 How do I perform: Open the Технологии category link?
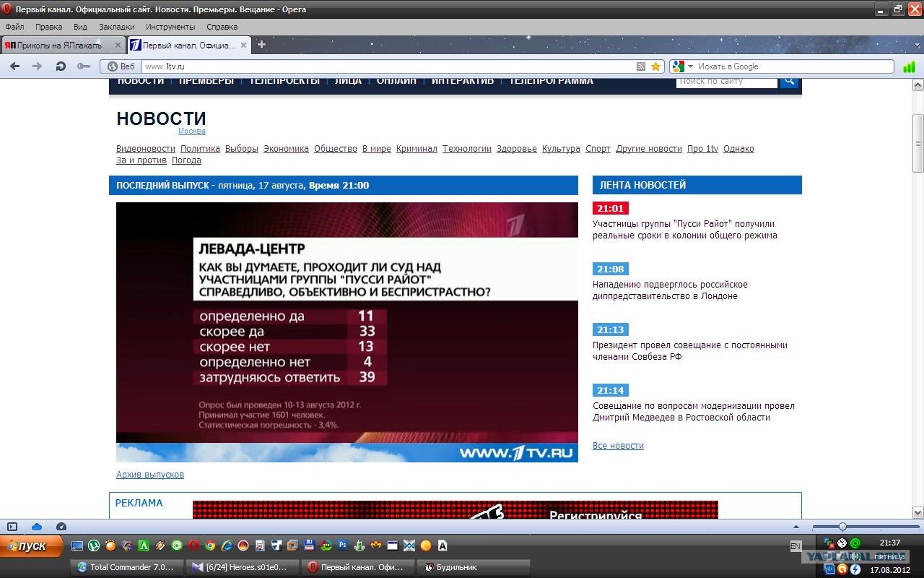pyautogui.click(x=467, y=149)
